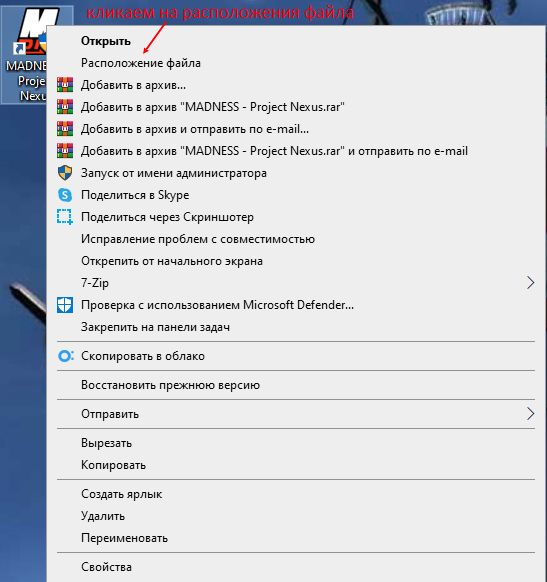Choose 'Восстановить прежнюю версию'
The height and width of the screenshot is (582, 547).
(296, 385)
